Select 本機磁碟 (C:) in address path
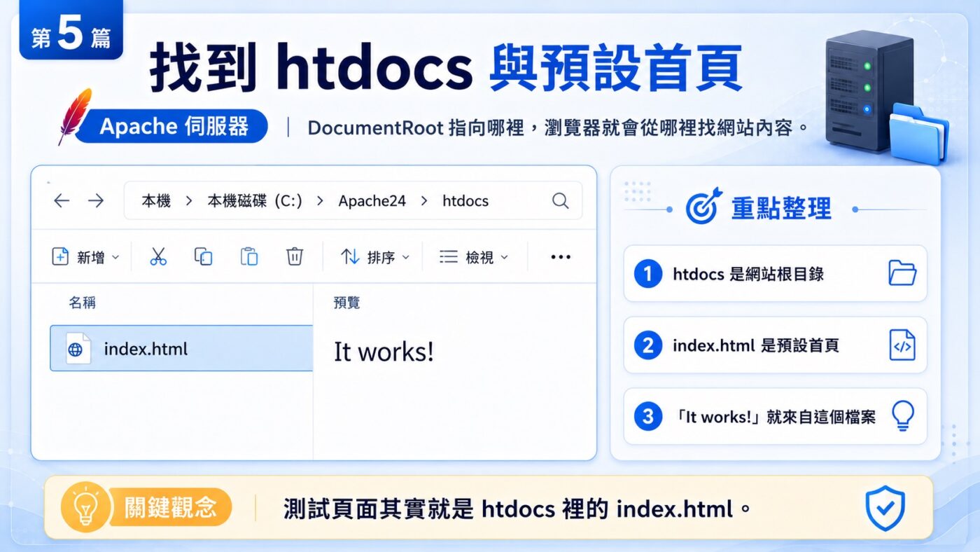Viewport: 980px width, 552px height. [x=255, y=201]
